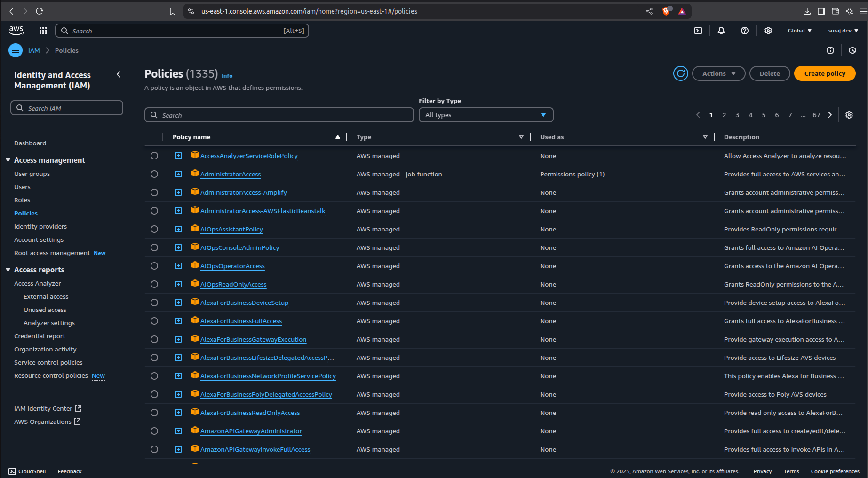868x478 pixels.
Task: Click the Create policy button
Action: pos(825,73)
